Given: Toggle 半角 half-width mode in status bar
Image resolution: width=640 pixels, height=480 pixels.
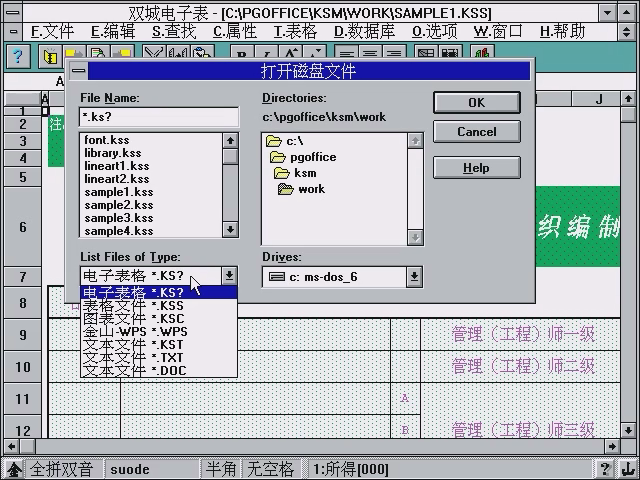Looking at the screenshot, I should tap(221, 469).
